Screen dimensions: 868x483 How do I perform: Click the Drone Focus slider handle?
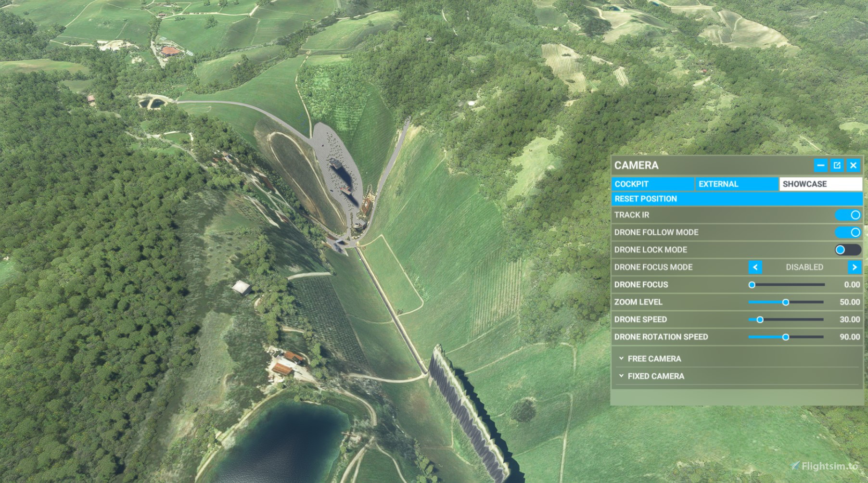(x=752, y=285)
